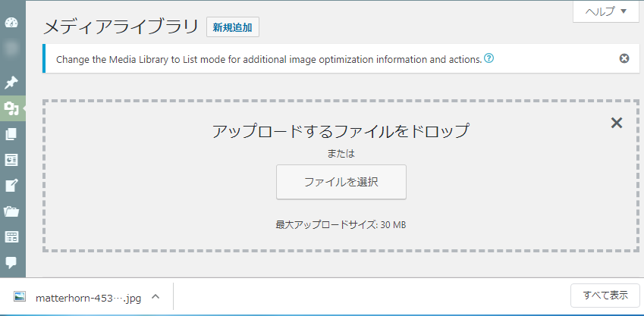The height and width of the screenshot is (316, 644).
Task: Open Pages via the stacked pages icon
Action: [11, 134]
